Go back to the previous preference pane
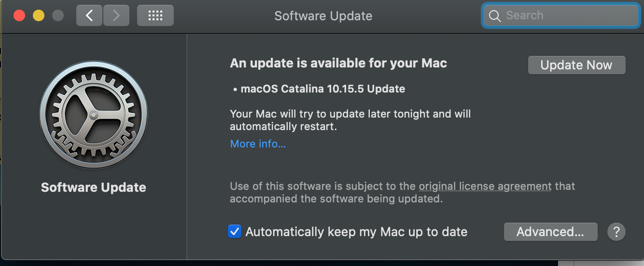 point(89,16)
